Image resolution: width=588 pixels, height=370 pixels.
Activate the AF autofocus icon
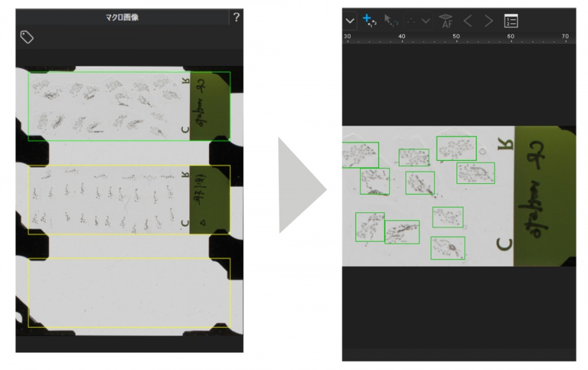coord(446,21)
